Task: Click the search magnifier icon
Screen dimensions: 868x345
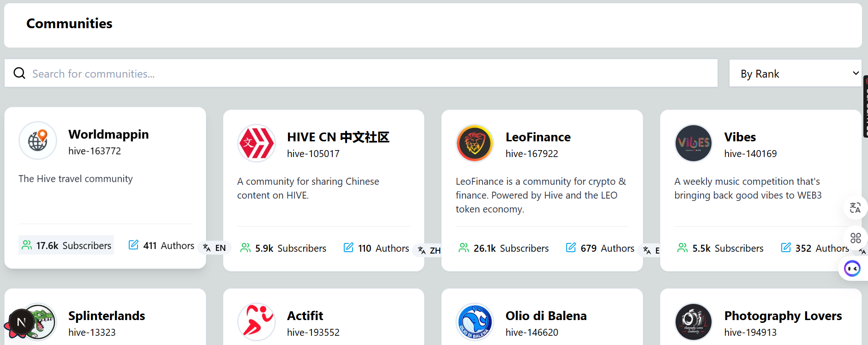Action: 19,73
